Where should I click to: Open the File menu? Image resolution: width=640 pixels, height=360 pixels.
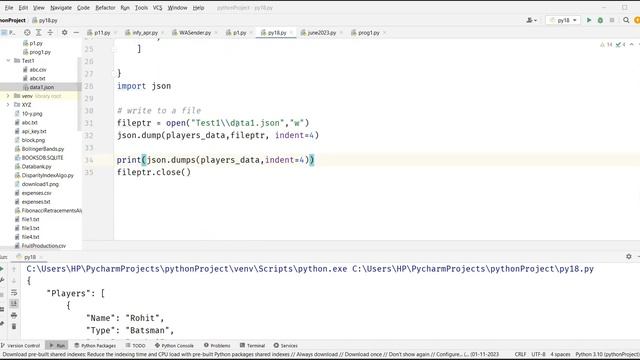pyautogui.click(x=9, y=8)
